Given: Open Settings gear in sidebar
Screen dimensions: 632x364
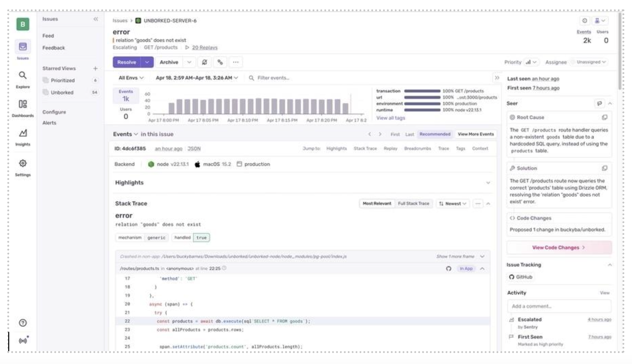Looking at the screenshot, I should pyautogui.click(x=23, y=164).
